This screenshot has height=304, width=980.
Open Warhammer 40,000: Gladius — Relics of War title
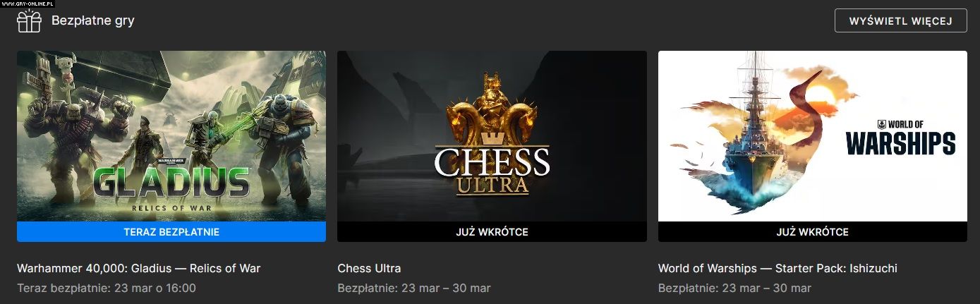[x=139, y=268]
